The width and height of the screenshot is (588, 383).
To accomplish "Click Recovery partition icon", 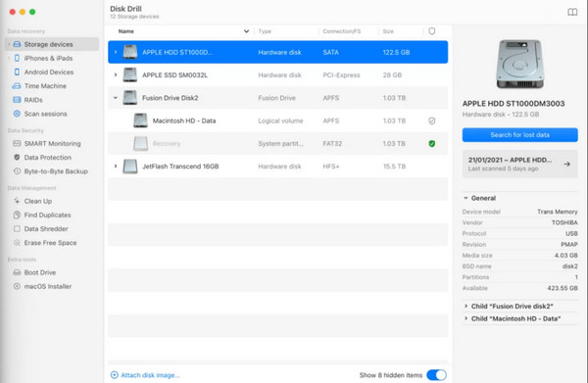I will 140,144.
